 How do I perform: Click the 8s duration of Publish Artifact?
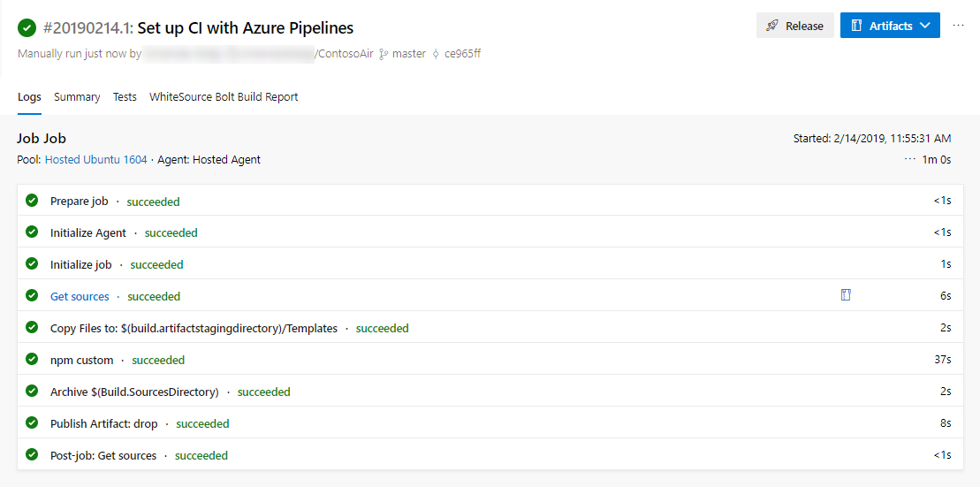coord(945,423)
